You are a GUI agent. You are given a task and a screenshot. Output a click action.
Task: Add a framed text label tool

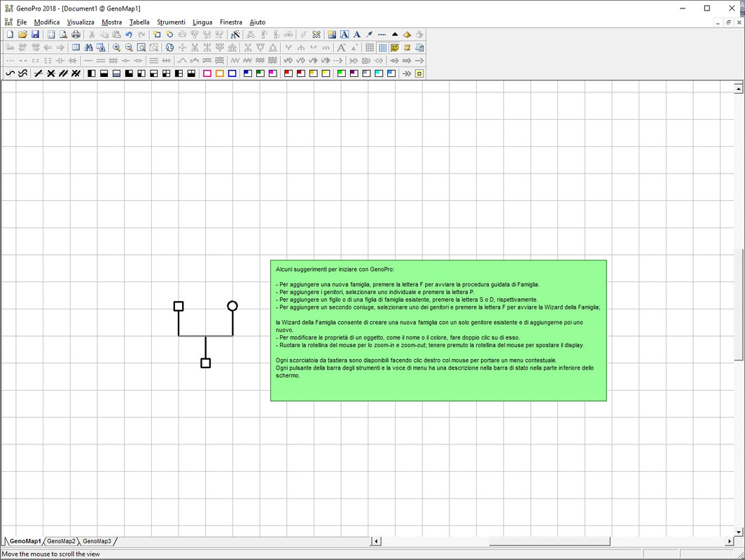(x=344, y=35)
